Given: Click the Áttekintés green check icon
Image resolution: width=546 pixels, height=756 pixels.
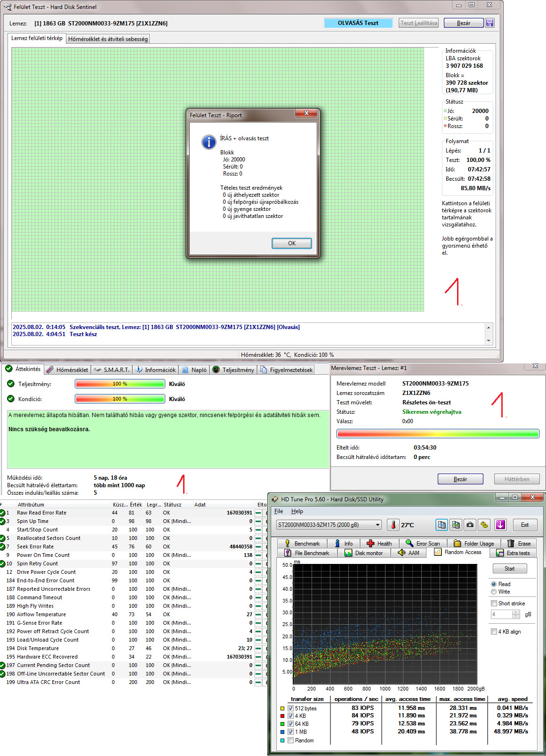Looking at the screenshot, I should click(8, 369).
